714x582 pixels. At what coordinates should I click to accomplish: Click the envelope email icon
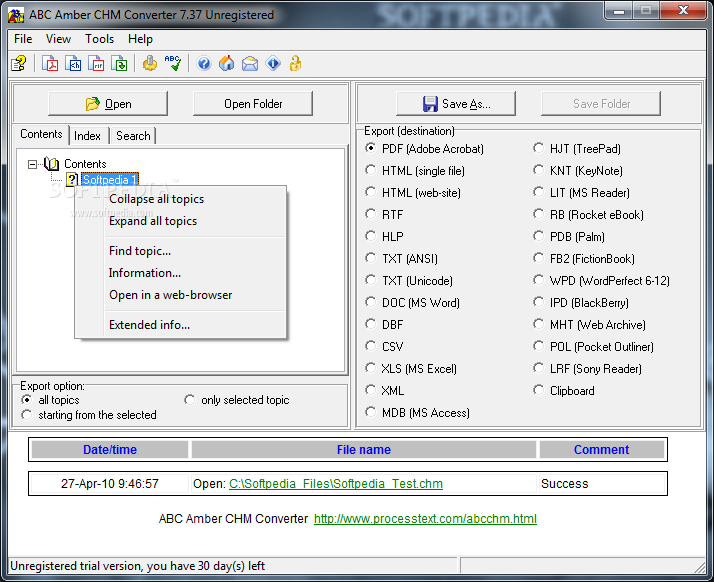tap(250, 63)
